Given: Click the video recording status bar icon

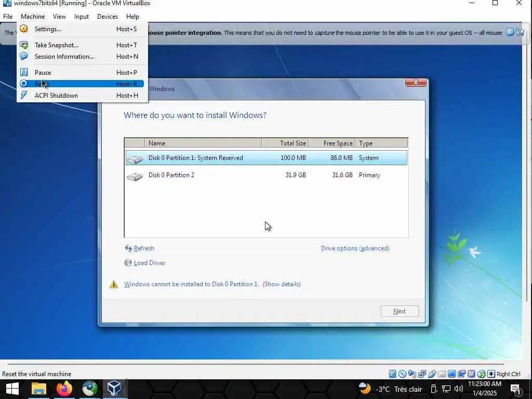Looking at the screenshot, I should click(x=461, y=374).
